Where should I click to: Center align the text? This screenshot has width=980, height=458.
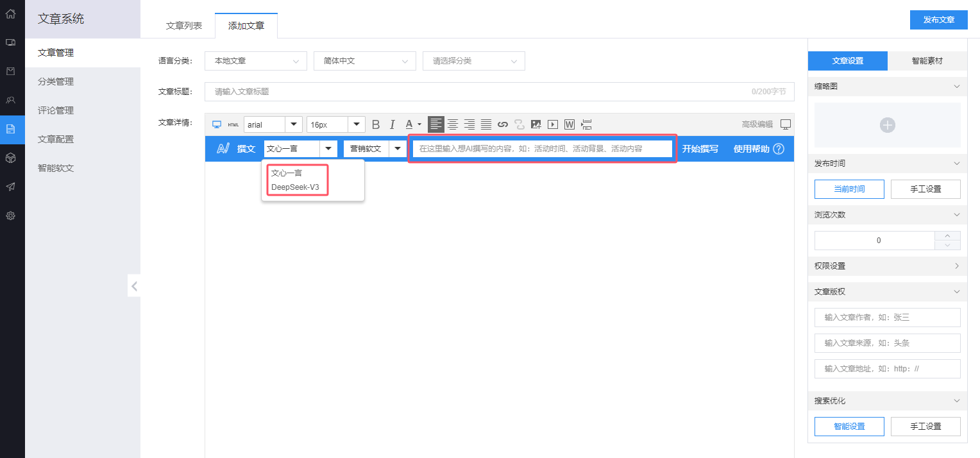coord(453,124)
